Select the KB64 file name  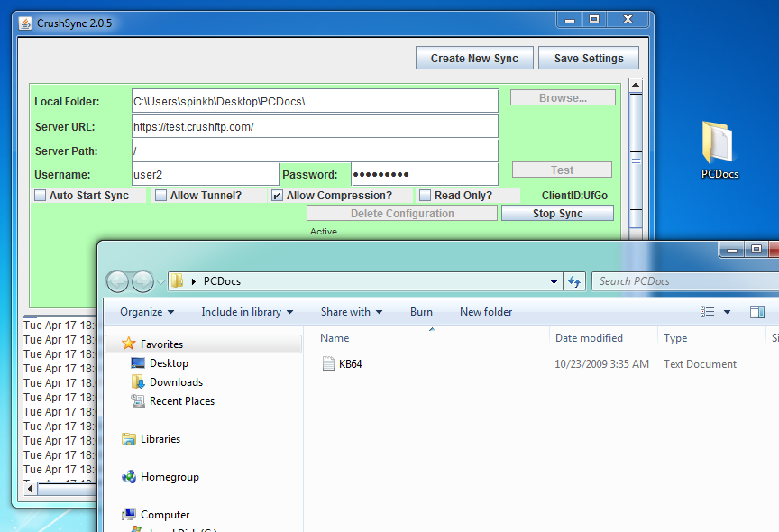(x=350, y=364)
